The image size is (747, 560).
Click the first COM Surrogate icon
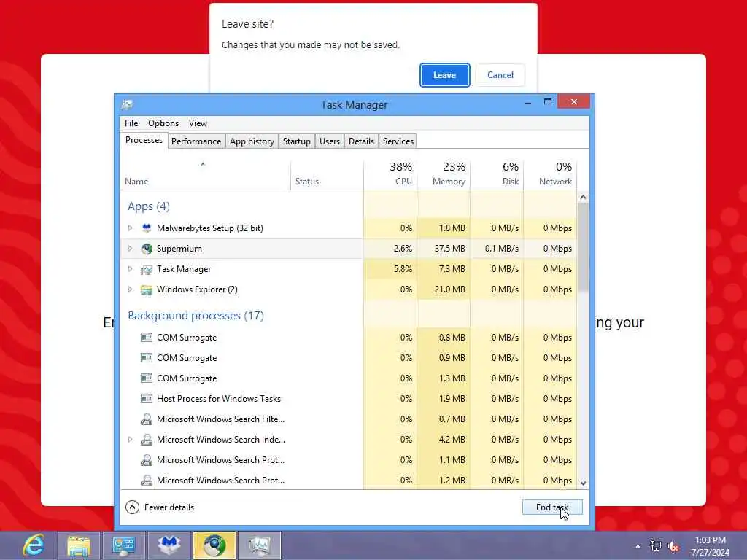coord(147,338)
